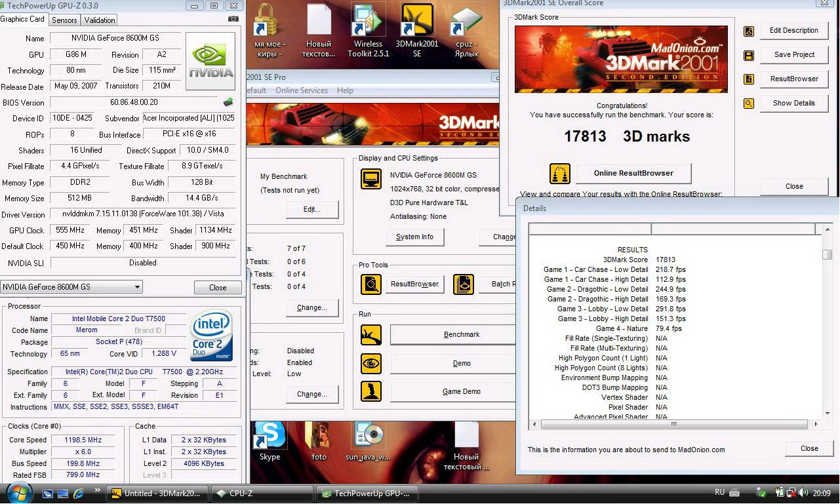Click the ResultBrowser button in the Overall Score window
Viewport: 840px width, 504px height.
[793, 79]
